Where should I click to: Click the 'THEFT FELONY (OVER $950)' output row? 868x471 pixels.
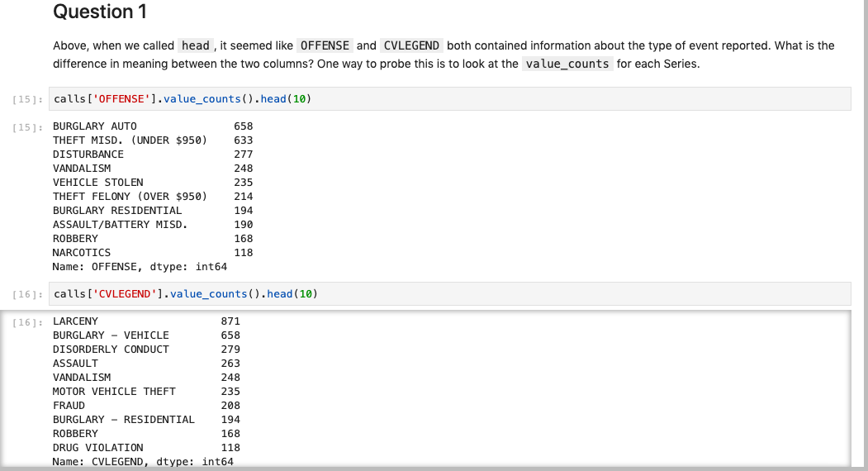153,196
